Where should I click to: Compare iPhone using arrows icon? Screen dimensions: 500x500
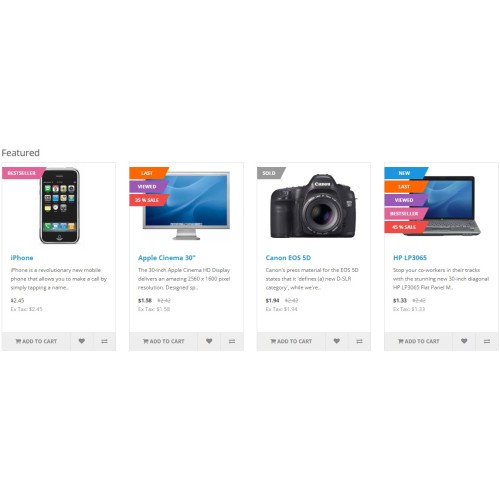point(104,341)
